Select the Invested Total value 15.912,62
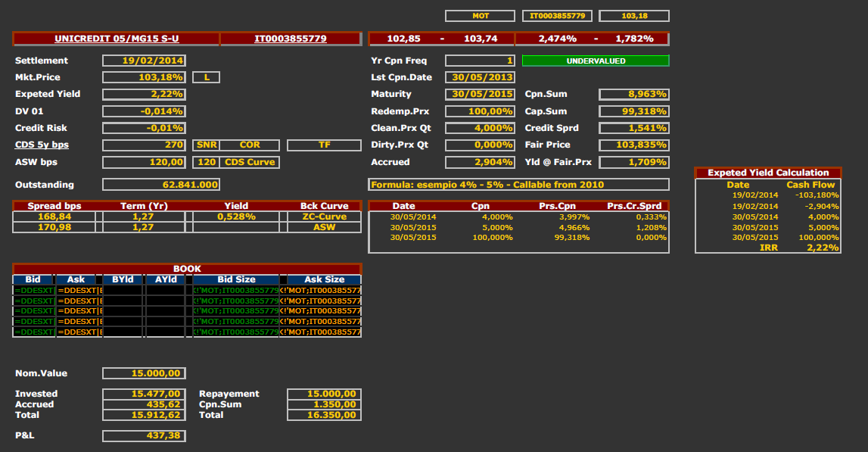This screenshot has height=452, width=868. 144,415
